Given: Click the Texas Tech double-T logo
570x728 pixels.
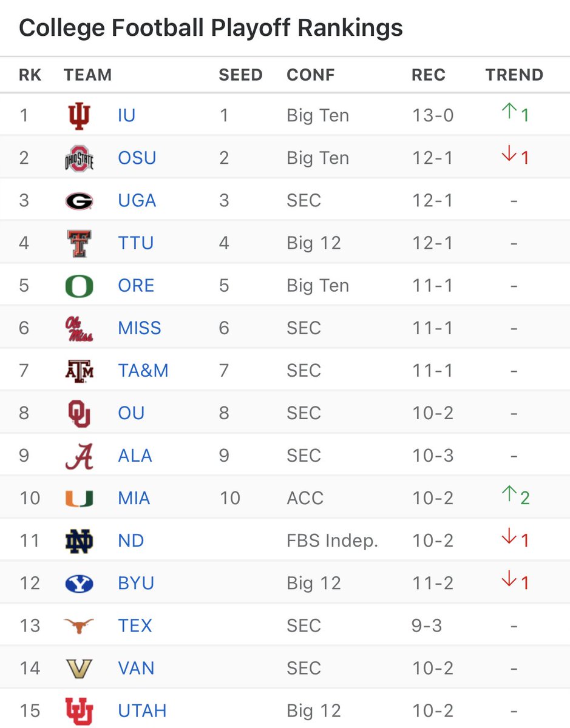Looking at the screenshot, I should [x=79, y=243].
